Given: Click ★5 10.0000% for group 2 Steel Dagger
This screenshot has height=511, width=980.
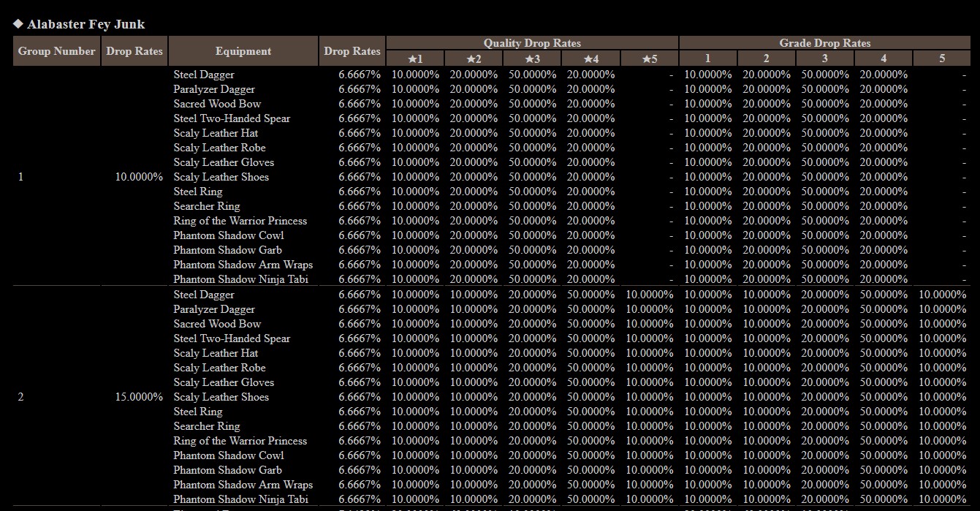Looking at the screenshot, I should (x=650, y=295).
